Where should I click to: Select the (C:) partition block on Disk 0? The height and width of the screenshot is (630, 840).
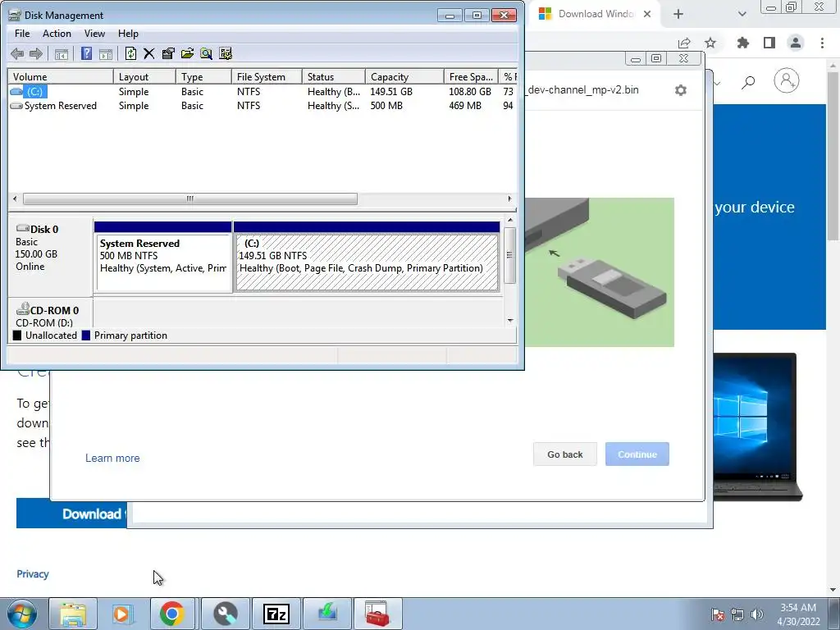point(367,262)
